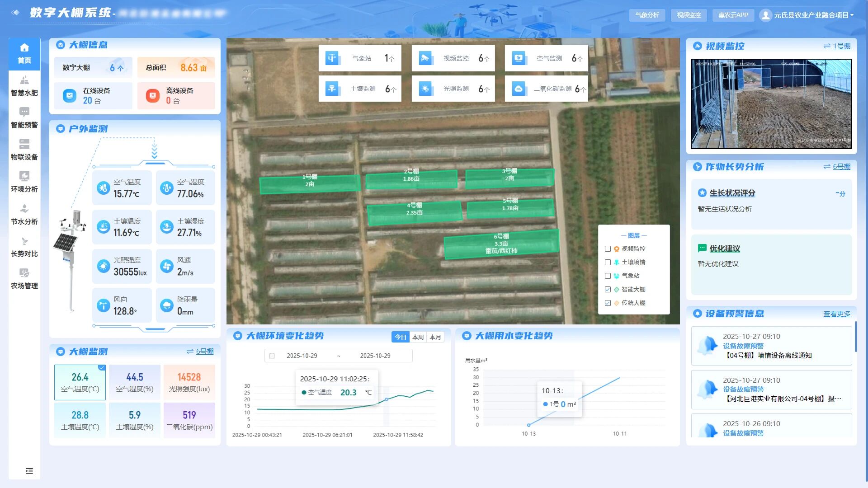The width and height of the screenshot is (868, 488).
Task: Uncheck the 智能大棚 layer checkbox
Action: (x=608, y=290)
